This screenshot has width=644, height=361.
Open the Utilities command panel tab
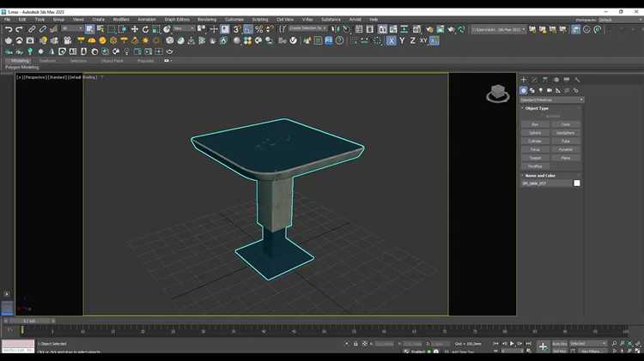[x=578, y=80]
